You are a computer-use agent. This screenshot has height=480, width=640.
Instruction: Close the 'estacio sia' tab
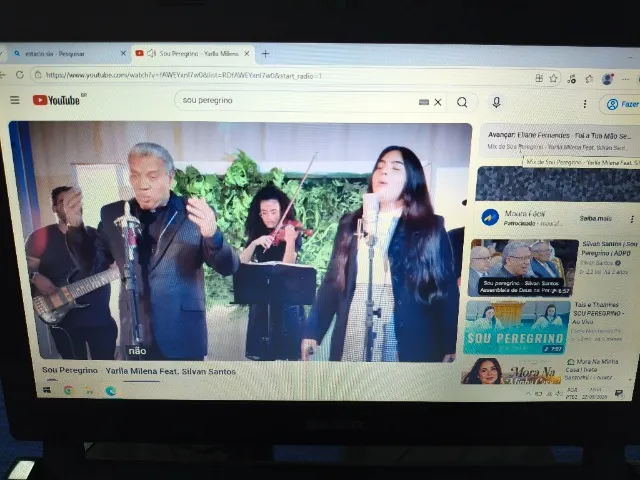tap(123, 53)
